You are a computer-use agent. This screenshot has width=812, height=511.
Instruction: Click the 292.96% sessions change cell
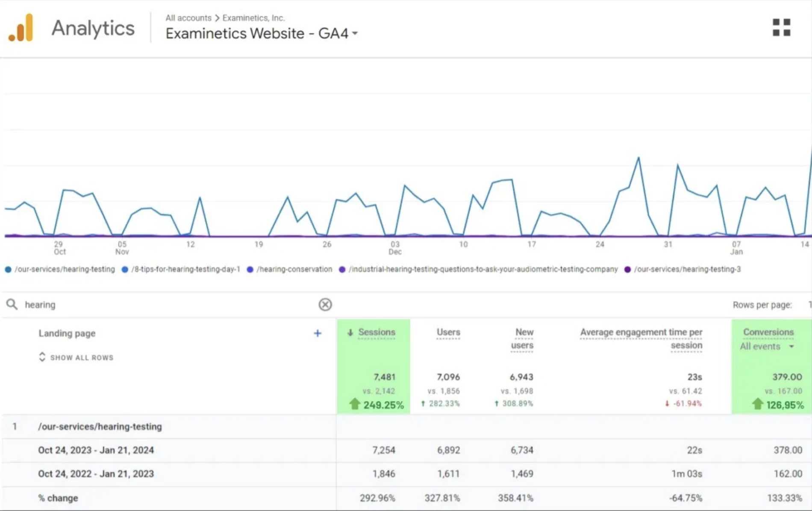click(x=377, y=498)
